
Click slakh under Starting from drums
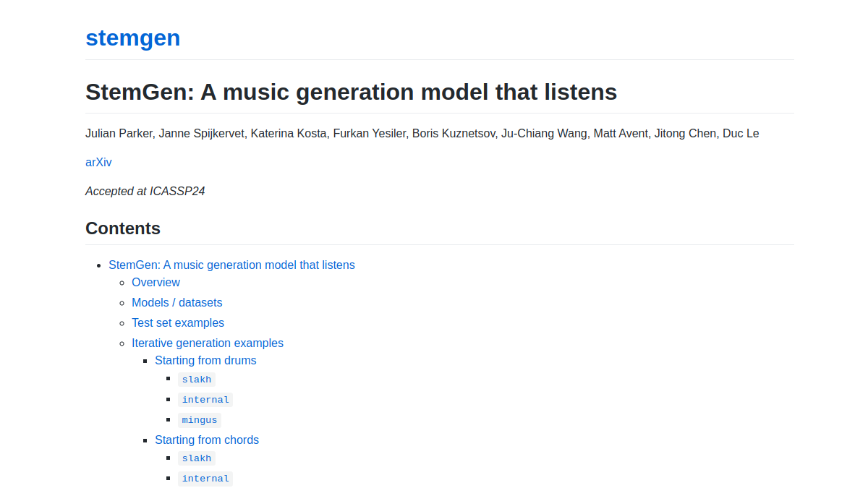pyautogui.click(x=197, y=380)
